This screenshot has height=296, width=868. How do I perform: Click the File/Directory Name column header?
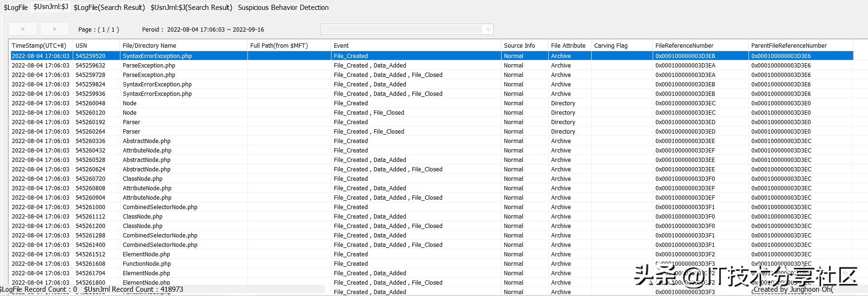(149, 46)
